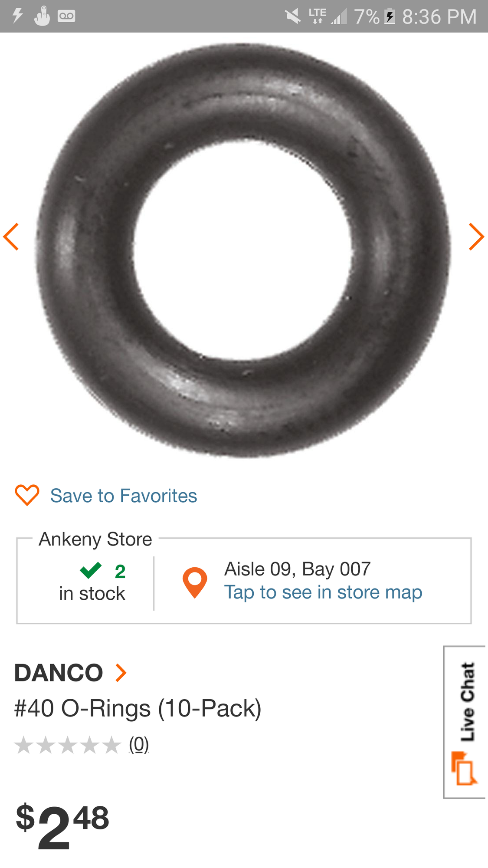Show the next product image
The height and width of the screenshot is (868, 488).
(476, 237)
